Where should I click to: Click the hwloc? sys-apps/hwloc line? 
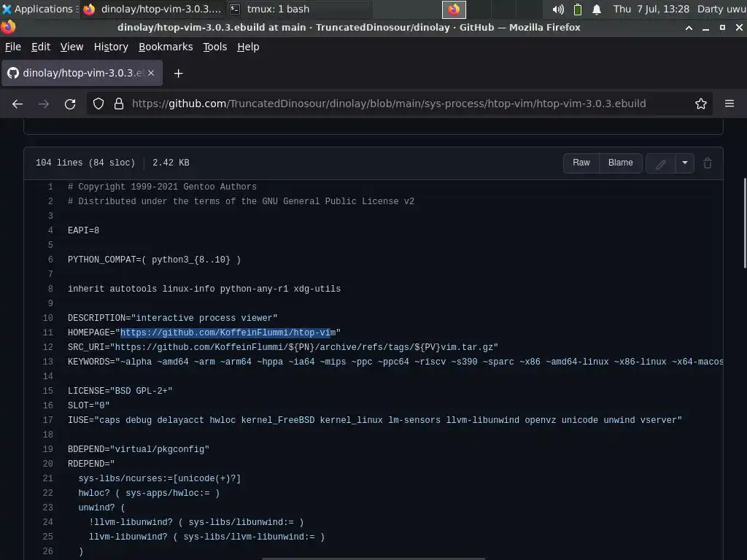[x=149, y=493]
